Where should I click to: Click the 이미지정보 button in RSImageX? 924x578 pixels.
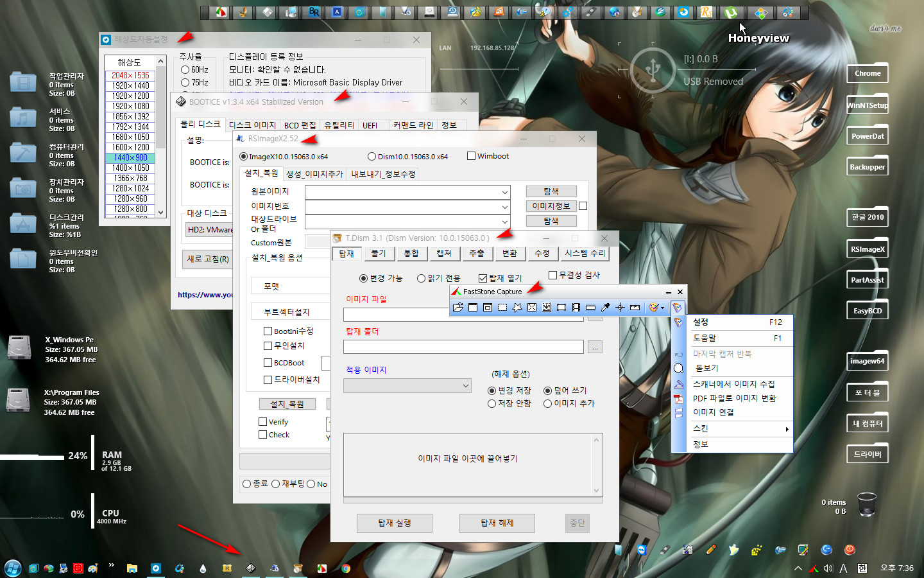(551, 206)
